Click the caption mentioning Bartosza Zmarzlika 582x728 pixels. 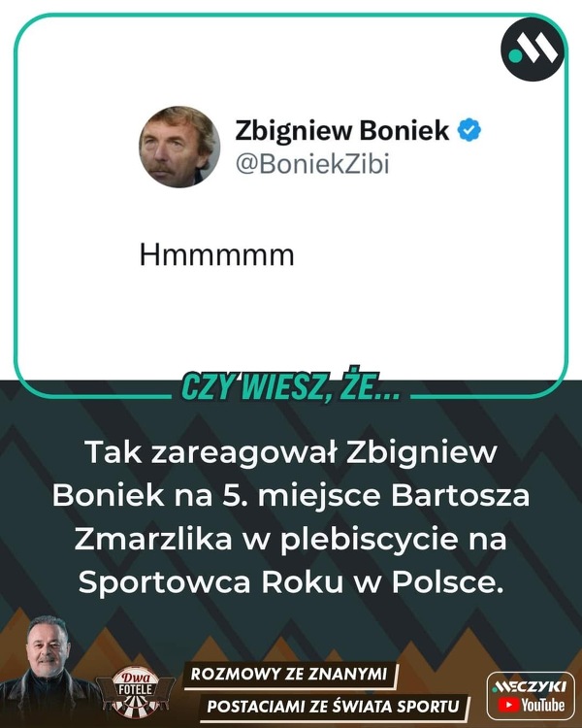click(x=291, y=516)
